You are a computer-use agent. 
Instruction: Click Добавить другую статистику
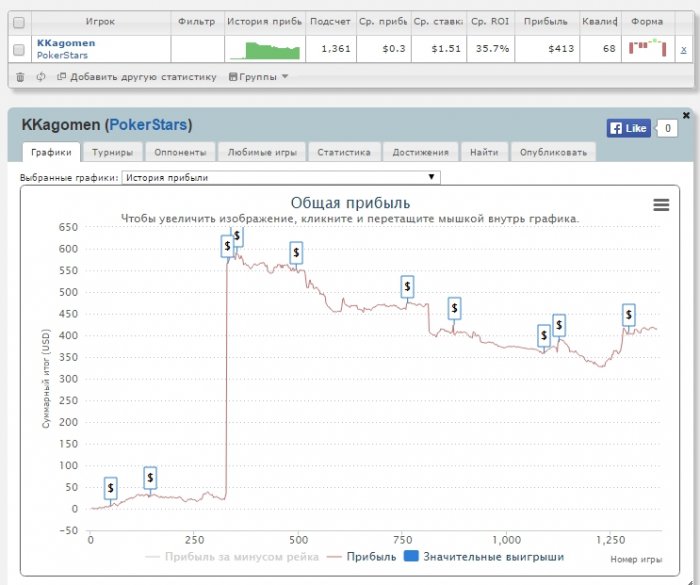pos(137,77)
